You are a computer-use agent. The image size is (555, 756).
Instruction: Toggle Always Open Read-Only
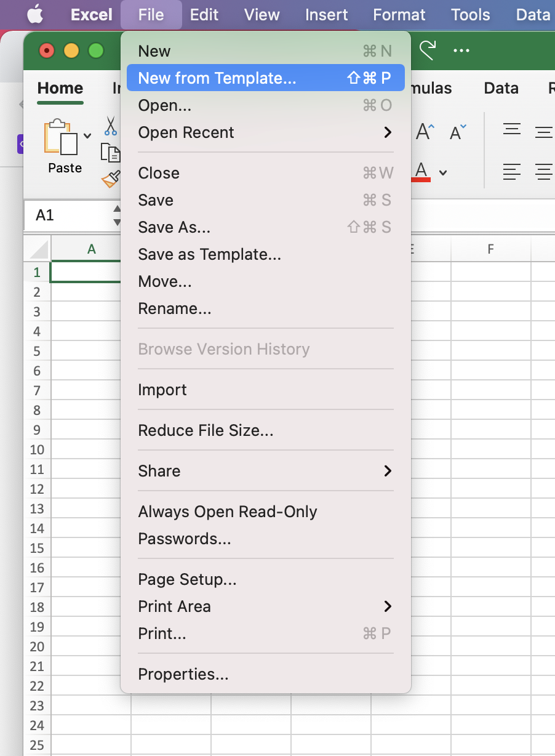tap(266, 512)
